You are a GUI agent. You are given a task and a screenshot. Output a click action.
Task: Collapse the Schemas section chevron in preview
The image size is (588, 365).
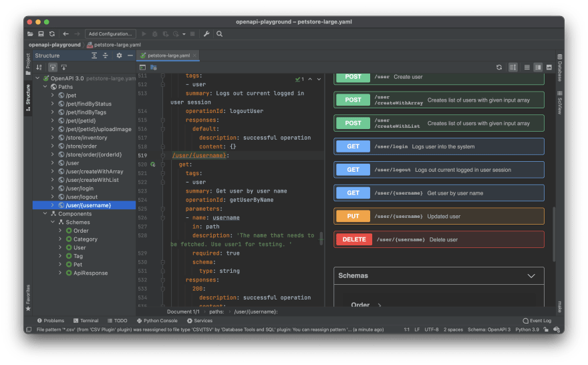531,275
